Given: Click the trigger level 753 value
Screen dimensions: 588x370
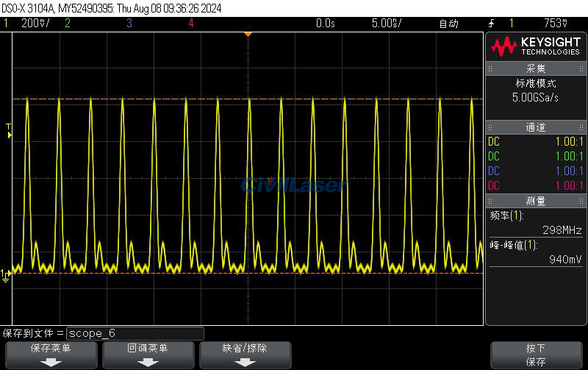Looking at the screenshot, I should coord(556,24).
